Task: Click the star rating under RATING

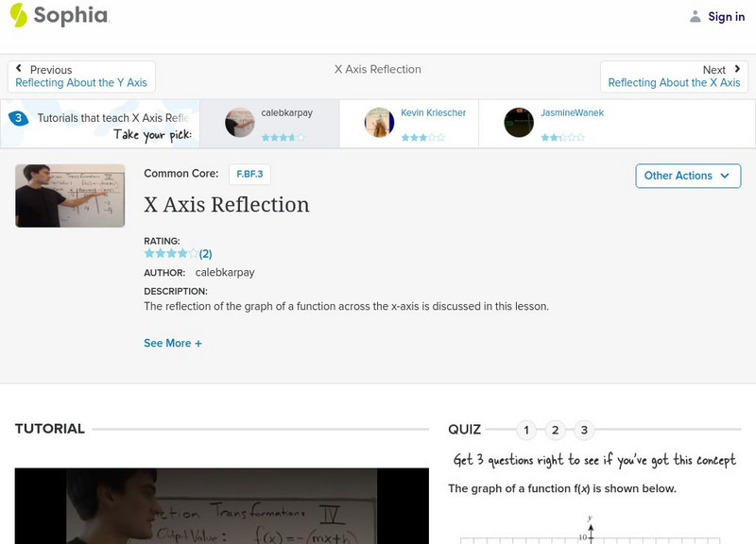Action: [171, 253]
